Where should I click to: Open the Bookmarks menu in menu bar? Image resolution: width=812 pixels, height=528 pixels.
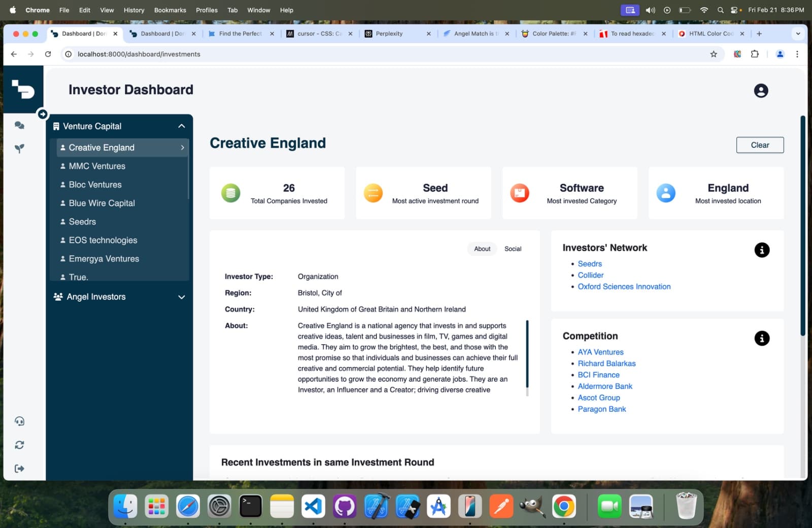tap(170, 10)
